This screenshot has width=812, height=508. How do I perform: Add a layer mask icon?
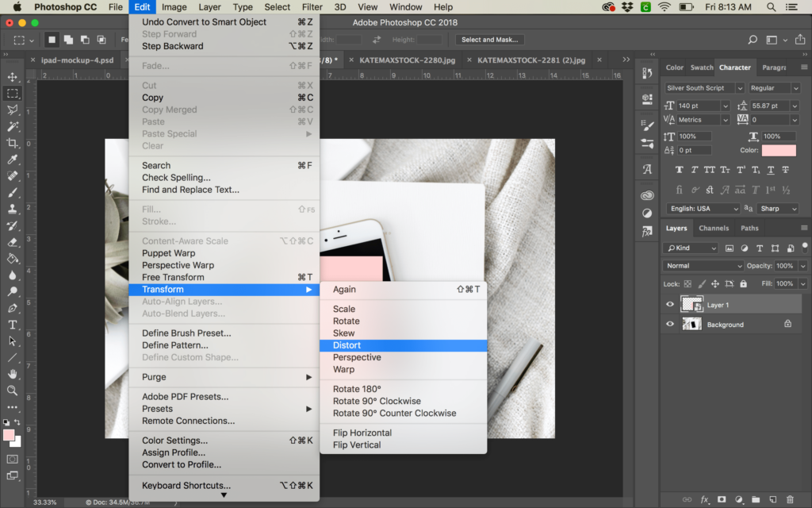pyautogui.click(x=722, y=499)
